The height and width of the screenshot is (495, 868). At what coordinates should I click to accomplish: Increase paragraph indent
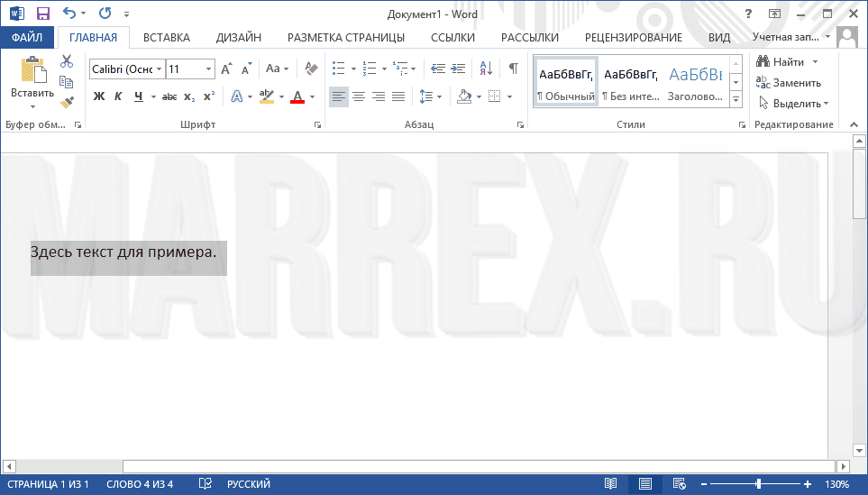pos(458,69)
